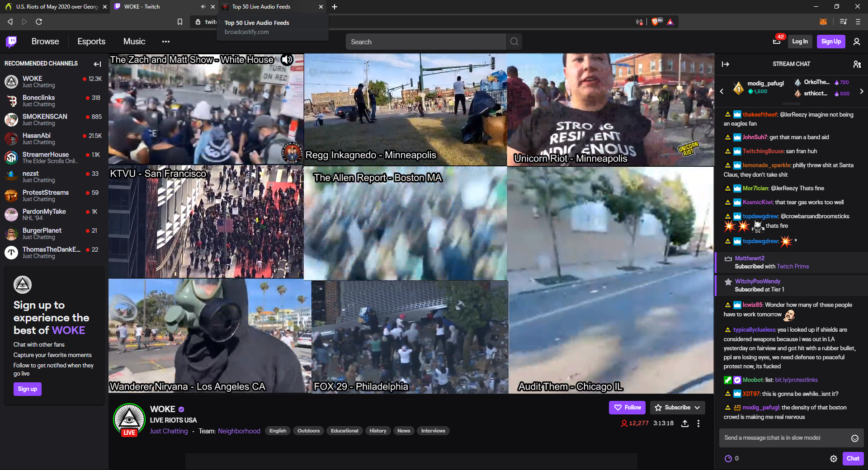Collapse the stream chat panel
This screenshot has height=470, width=868.
pos(726,64)
